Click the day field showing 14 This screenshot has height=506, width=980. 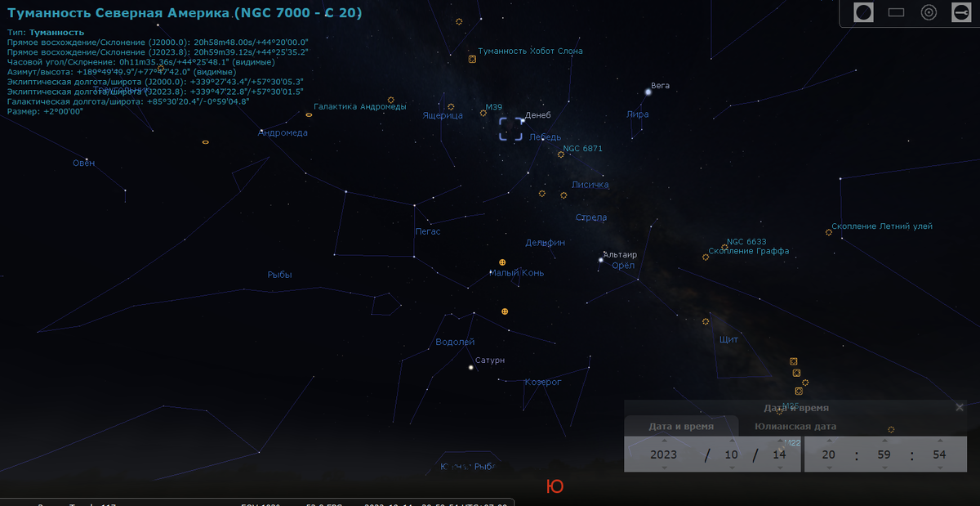coord(778,455)
